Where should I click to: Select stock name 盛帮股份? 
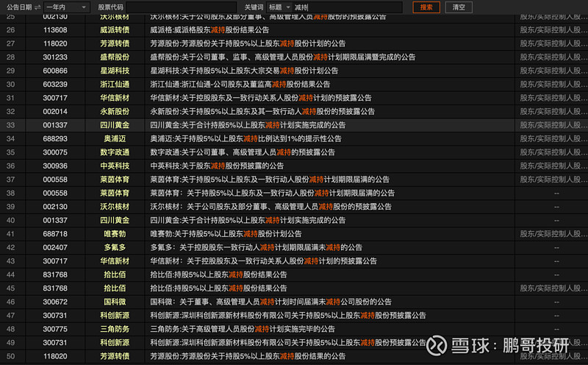coord(115,57)
